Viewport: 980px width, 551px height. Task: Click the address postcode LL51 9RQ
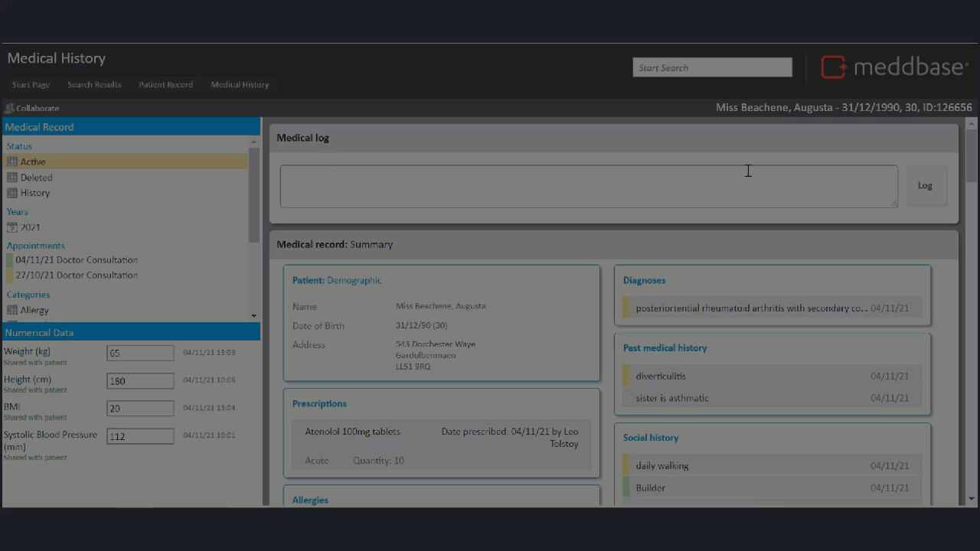[413, 367]
